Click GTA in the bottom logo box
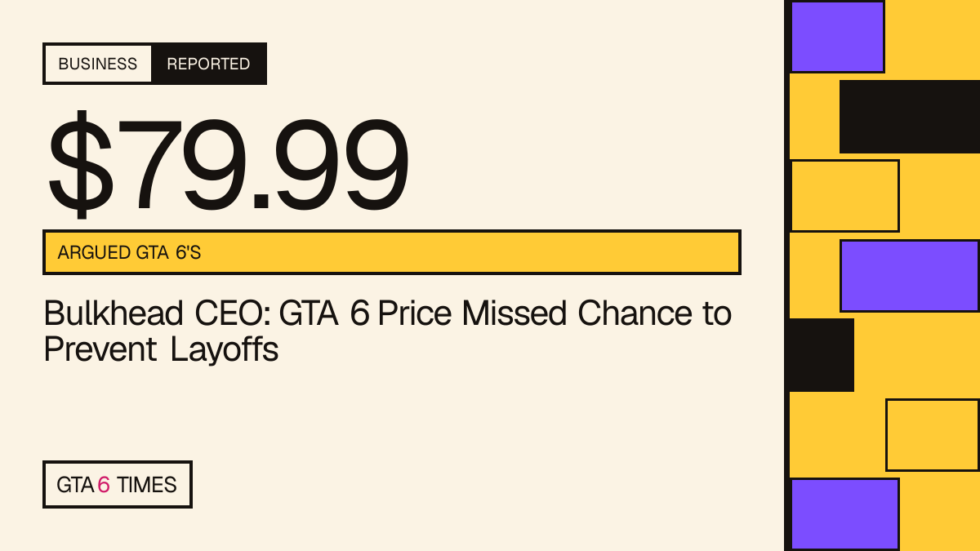 click(75, 485)
